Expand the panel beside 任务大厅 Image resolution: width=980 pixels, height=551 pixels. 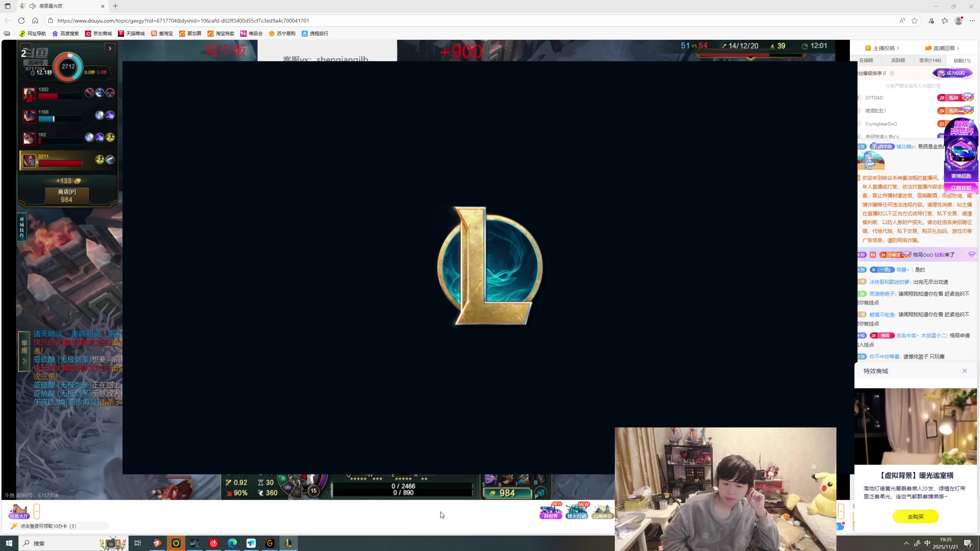[37, 511]
